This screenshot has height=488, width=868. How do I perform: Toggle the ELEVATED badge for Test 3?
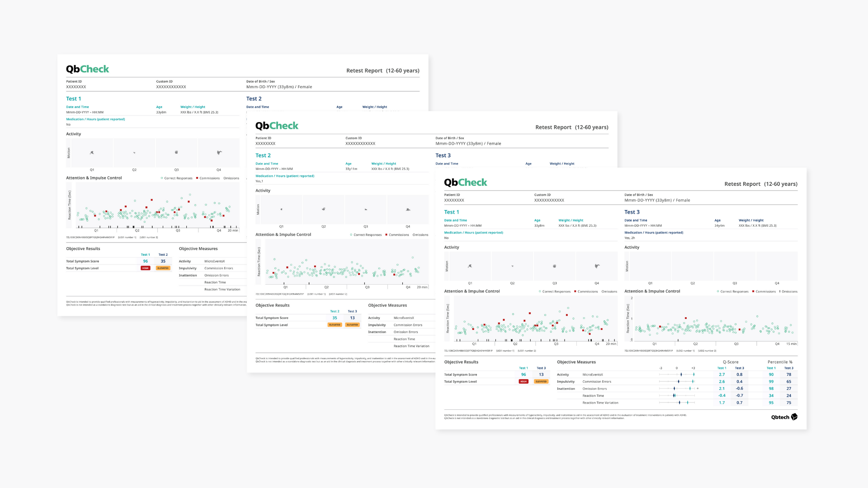(x=541, y=381)
